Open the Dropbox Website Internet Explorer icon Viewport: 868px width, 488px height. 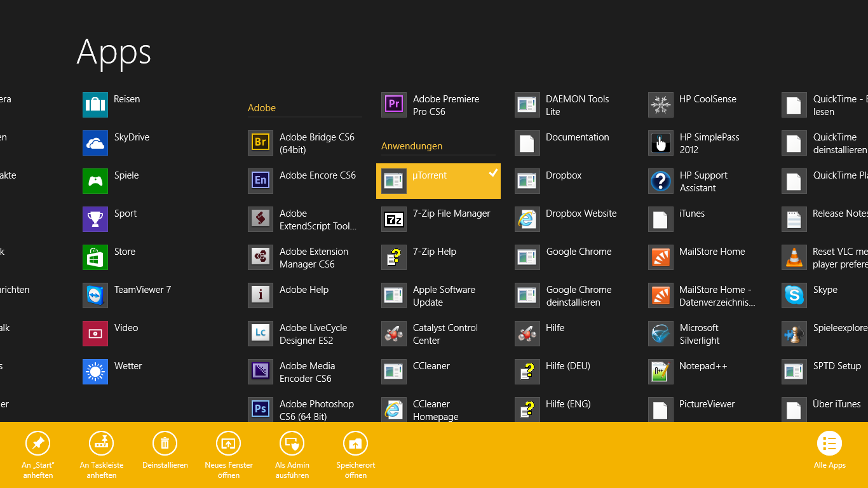pyautogui.click(x=527, y=219)
